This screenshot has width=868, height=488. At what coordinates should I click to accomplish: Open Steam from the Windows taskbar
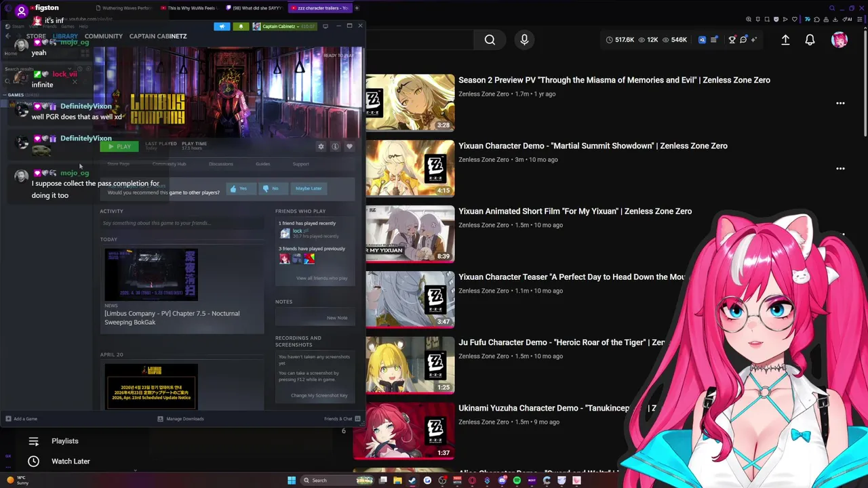412,481
